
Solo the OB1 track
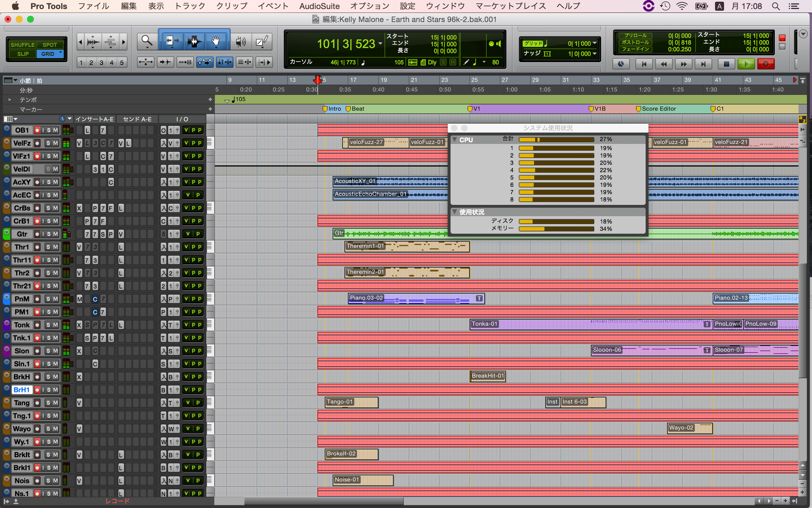[49, 130]
